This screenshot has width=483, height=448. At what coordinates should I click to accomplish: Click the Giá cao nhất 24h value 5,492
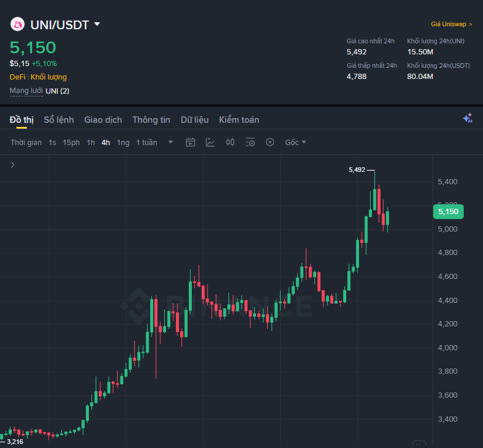[x=357, y=52]
